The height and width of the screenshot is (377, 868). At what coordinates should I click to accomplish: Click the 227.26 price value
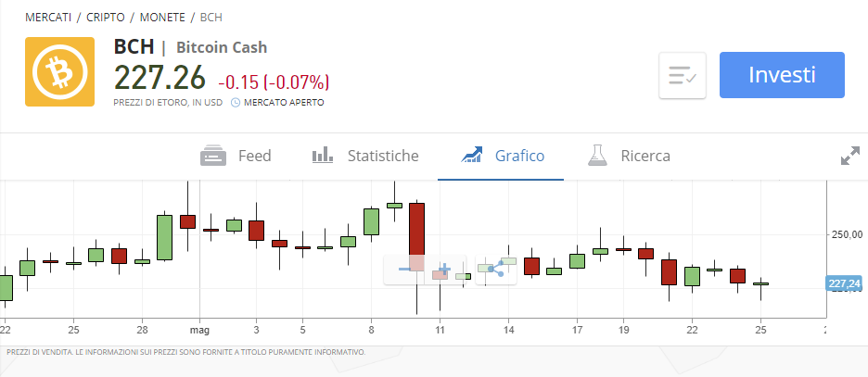pos(160,78)
